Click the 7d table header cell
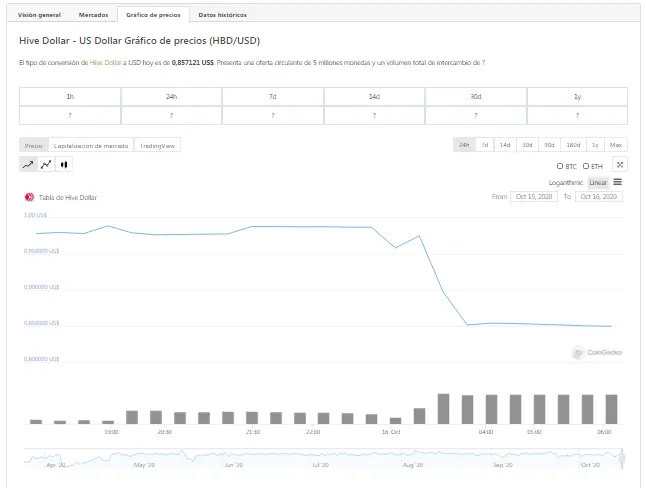This screenshot has width=646, height=488. click(273, 96)
